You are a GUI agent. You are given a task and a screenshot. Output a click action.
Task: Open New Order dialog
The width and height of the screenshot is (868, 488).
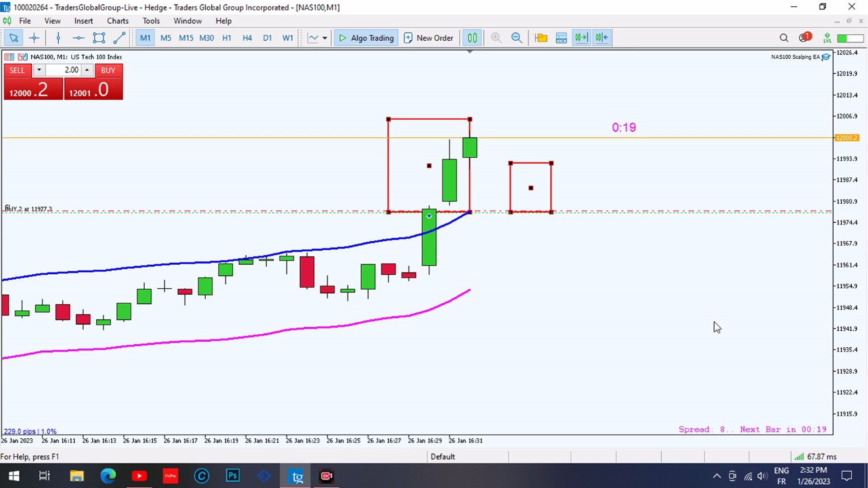point(428,38)
